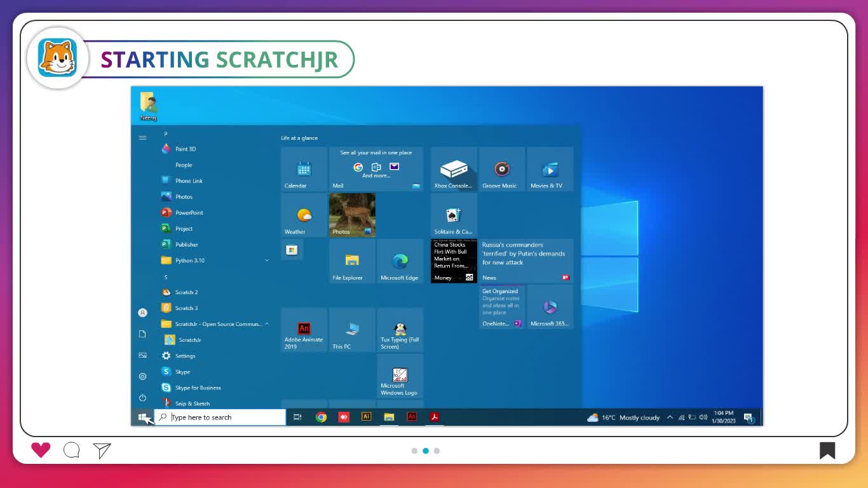The image size is (868, 488).
Task: Focus the taskbar search box
Action: (x=220, y=417)
